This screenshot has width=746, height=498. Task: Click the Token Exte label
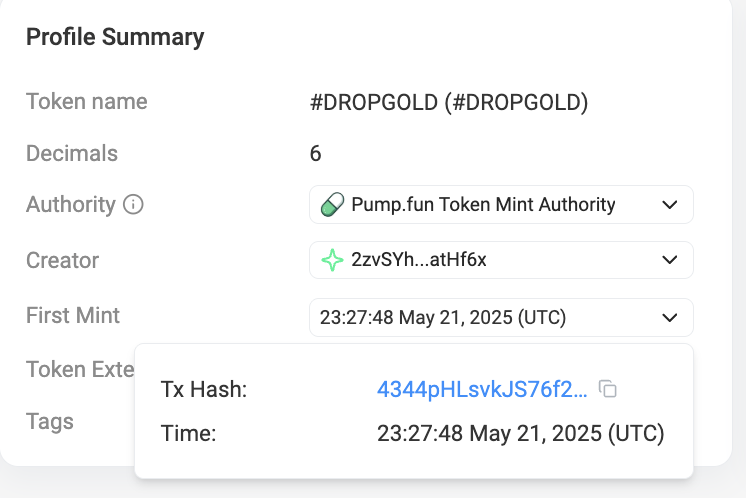point(80,369)
